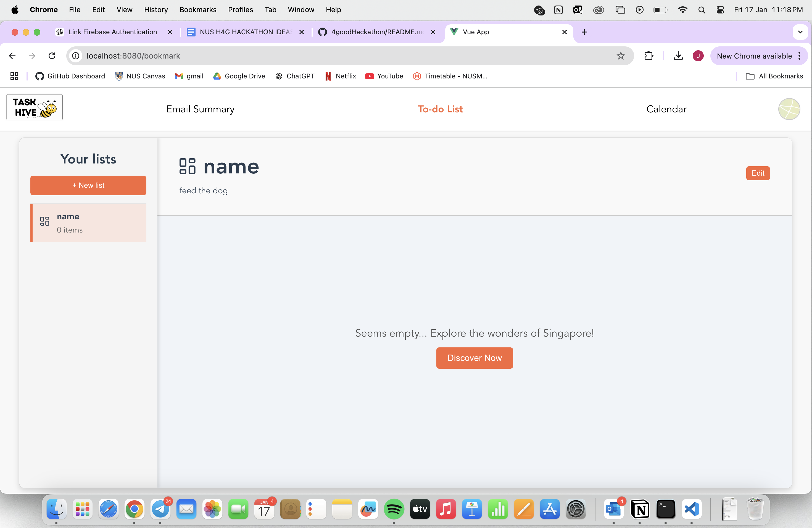Viewport: 812px width, 528px height.
Task: Open Chrome downloads icon
Action: [x=678, y=56]
